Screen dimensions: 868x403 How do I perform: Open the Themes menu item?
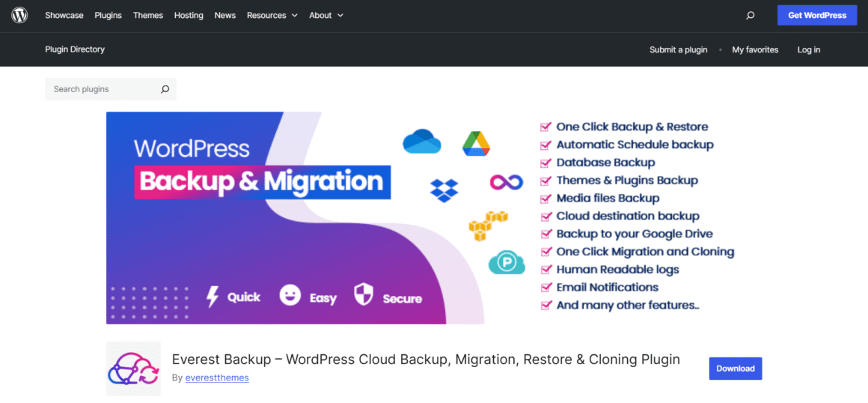click(148, 16)
